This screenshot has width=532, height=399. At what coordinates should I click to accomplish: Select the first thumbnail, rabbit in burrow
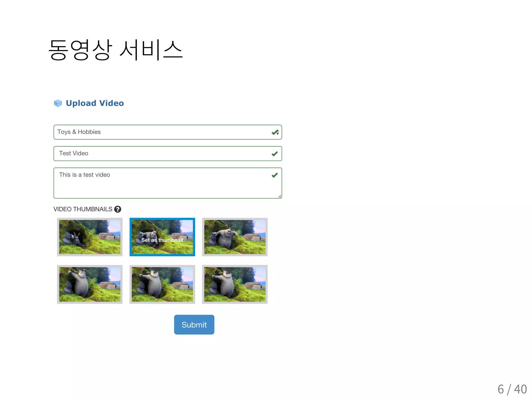[90, 237]
